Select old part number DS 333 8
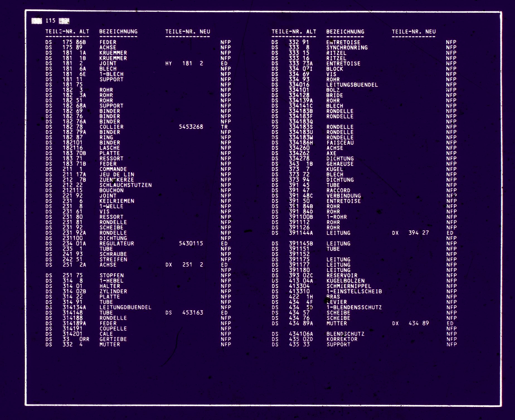 pos(291,48)
